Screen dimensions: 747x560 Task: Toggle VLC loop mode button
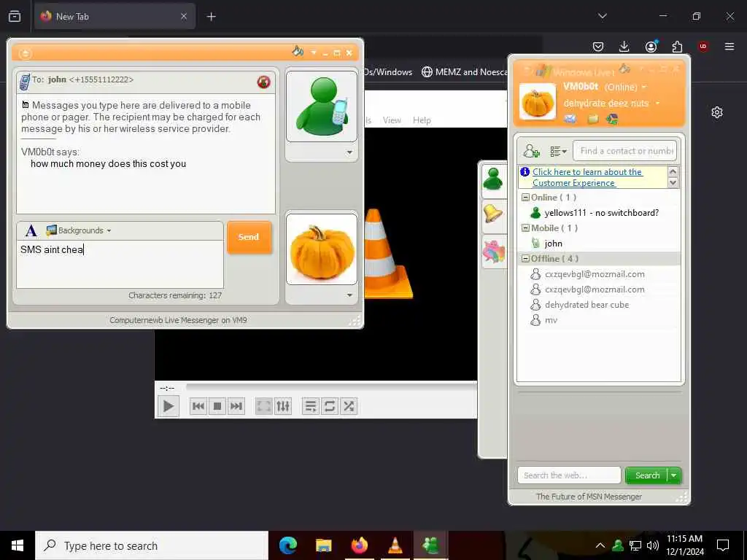point(330,406)
